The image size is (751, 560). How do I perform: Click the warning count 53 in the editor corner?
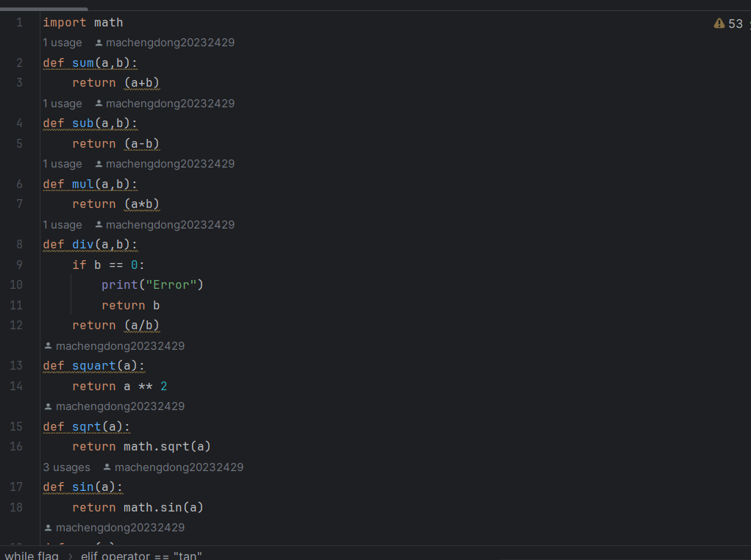click(736, 24)
